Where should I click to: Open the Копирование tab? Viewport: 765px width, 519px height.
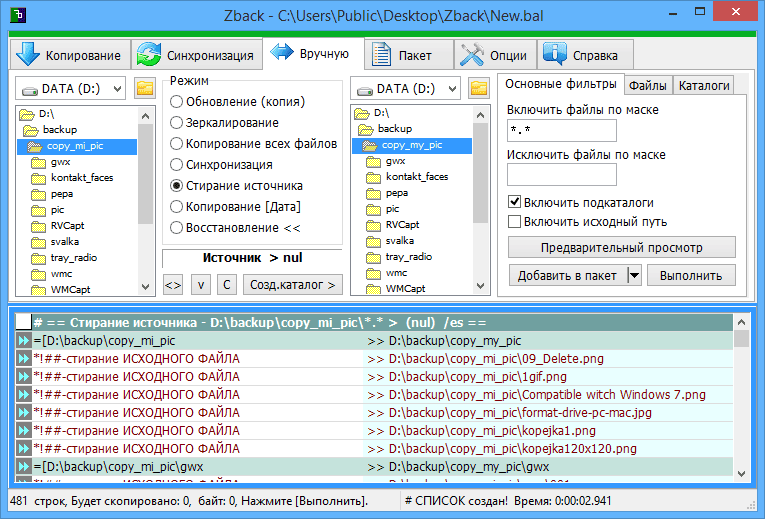point(70,55)
